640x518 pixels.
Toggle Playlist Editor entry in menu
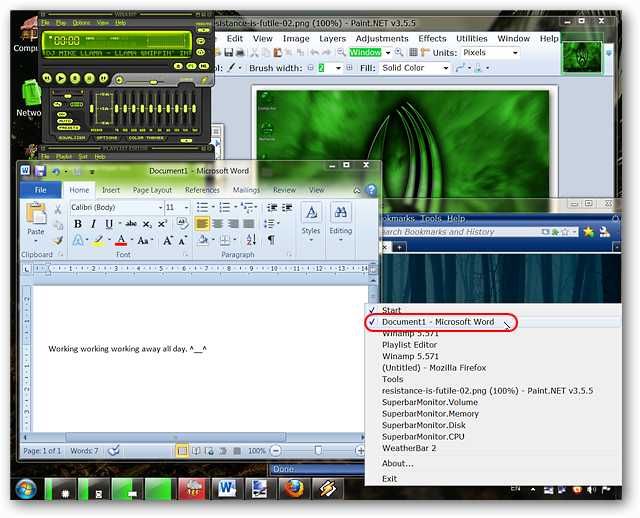[493, 345]
